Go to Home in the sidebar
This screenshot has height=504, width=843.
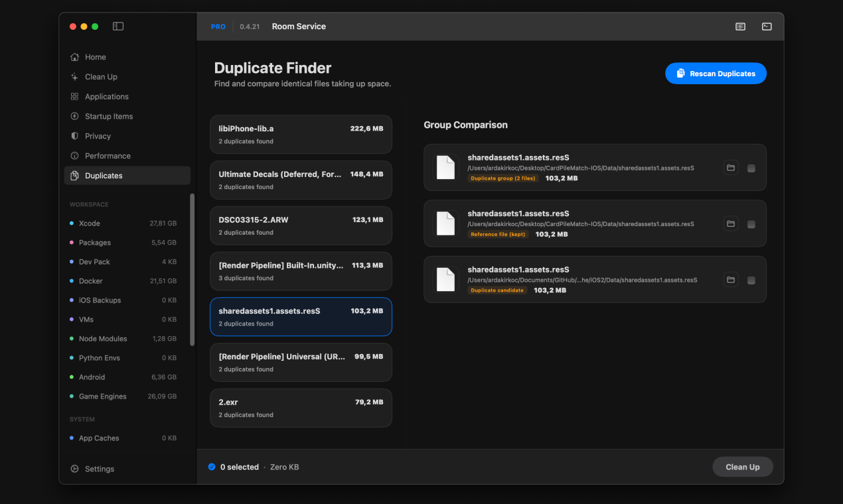tap(95, 57)
